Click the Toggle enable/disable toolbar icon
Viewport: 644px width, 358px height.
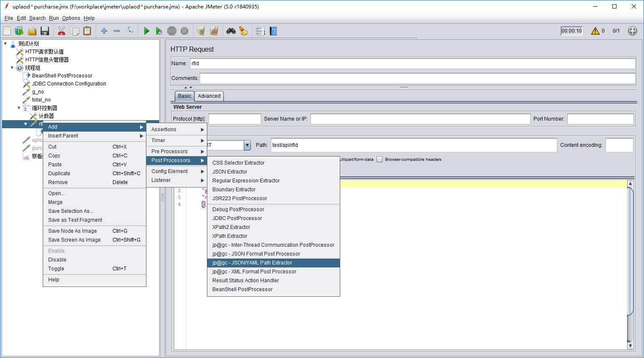tap(130, 31)
